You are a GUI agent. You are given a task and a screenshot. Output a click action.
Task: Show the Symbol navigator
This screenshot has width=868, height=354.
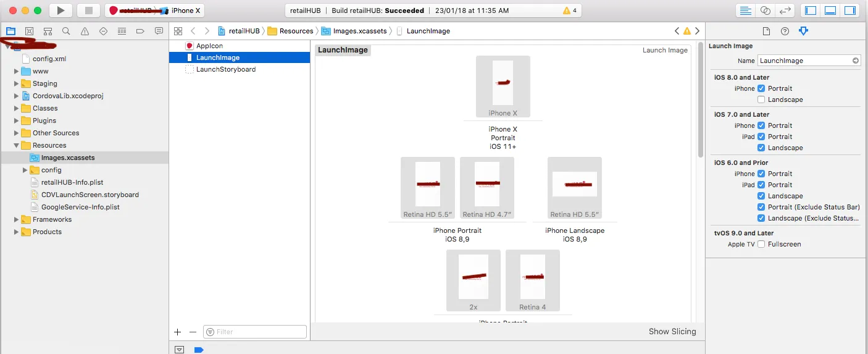(48, 31)
